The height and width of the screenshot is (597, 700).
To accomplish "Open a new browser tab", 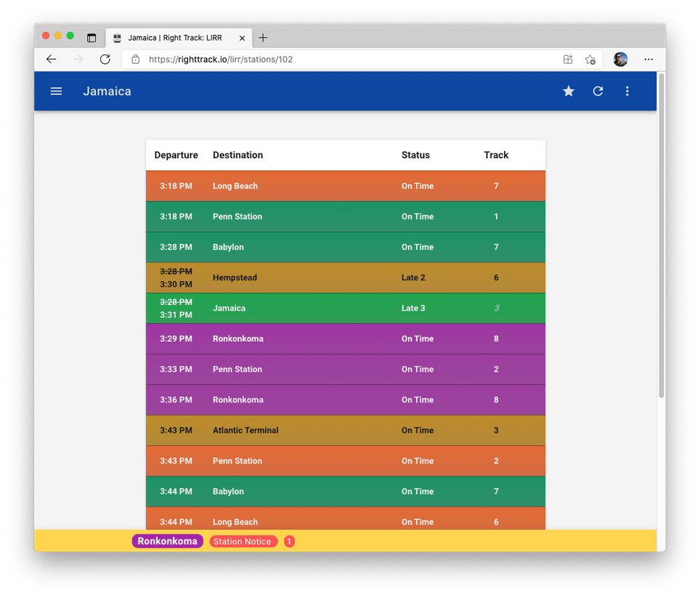I will point(263,38).
